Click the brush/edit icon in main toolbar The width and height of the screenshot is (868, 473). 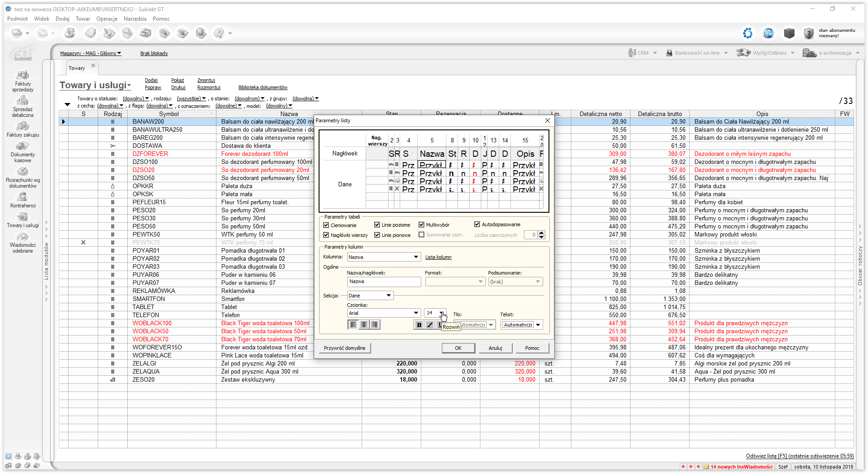[x=109, y=33]
